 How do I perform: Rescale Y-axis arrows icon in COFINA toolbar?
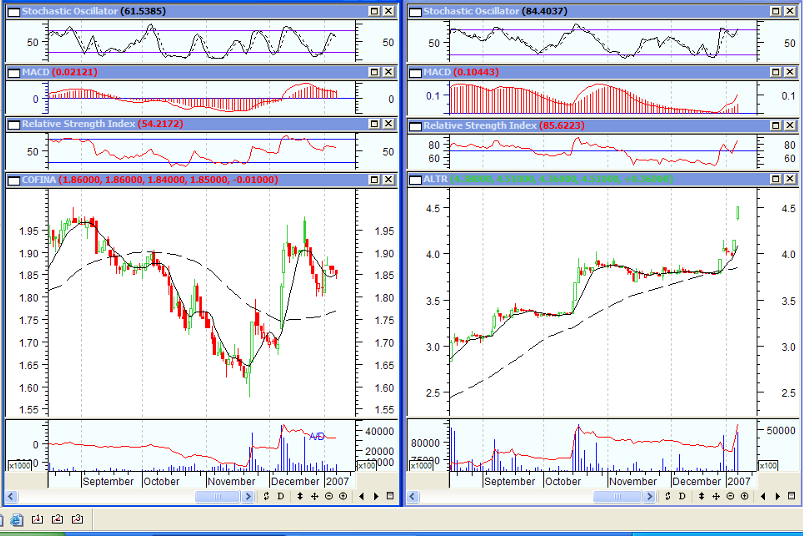point(300,496)
